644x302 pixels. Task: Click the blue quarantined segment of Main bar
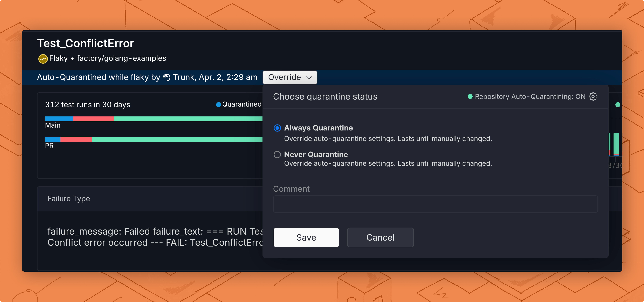click(59, 119)
